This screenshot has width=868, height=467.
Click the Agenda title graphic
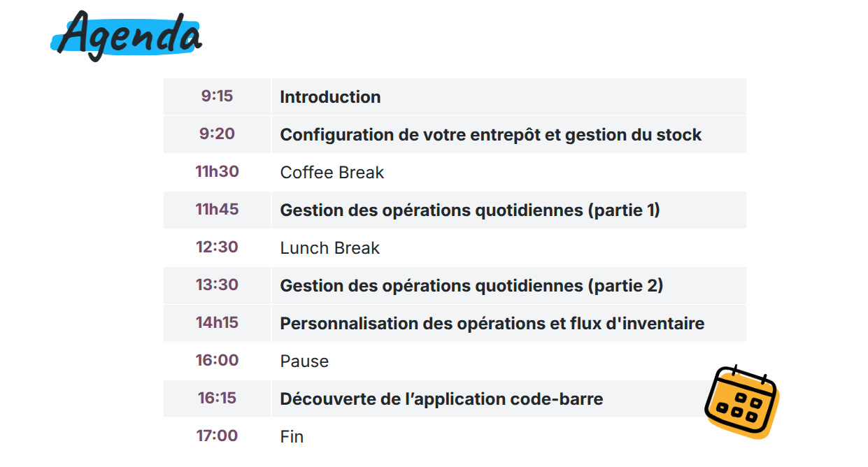pyautogui.click(x=127, y=36)
